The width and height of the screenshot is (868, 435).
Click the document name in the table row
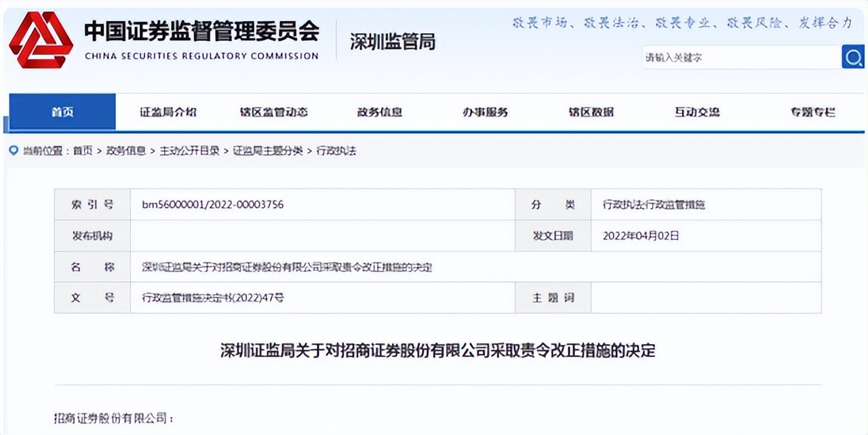[287, 267]
